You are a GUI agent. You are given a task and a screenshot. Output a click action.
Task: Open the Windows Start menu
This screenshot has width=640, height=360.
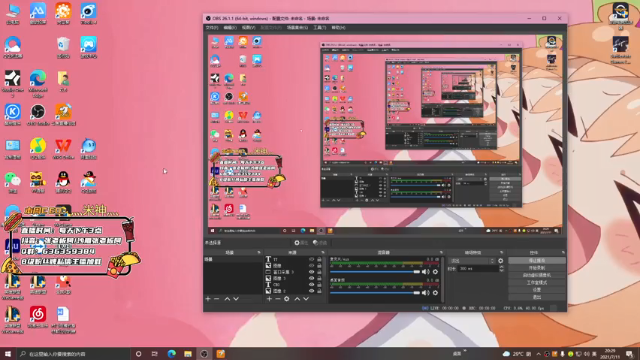[x=8, y=354]
